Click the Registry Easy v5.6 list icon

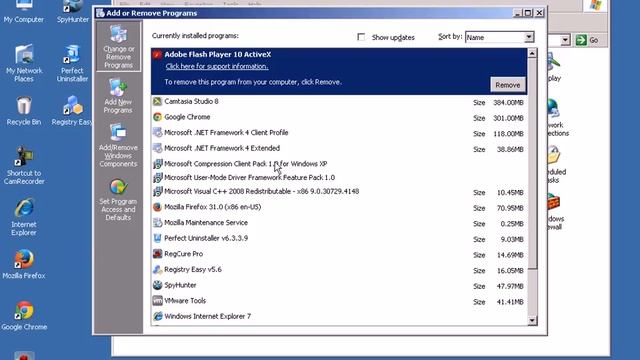[x=158, y=269]
